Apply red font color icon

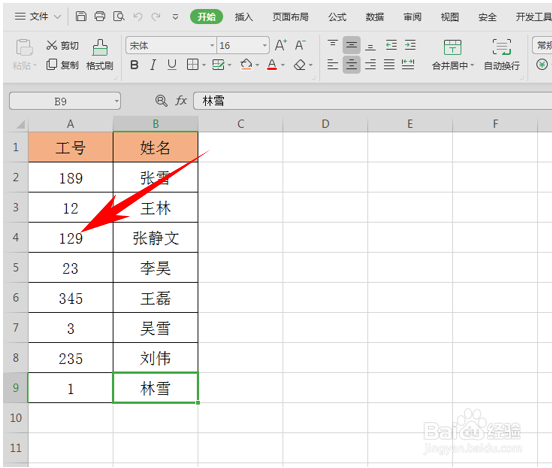(272, 65)
